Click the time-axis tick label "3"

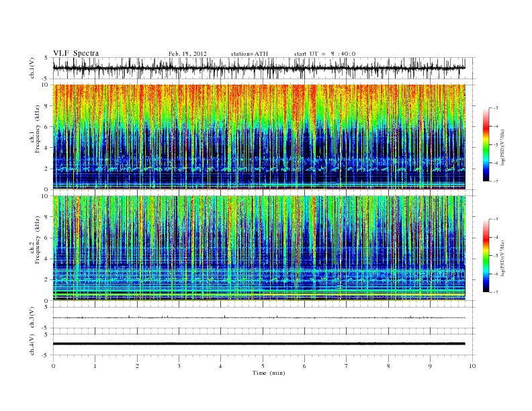179,366
